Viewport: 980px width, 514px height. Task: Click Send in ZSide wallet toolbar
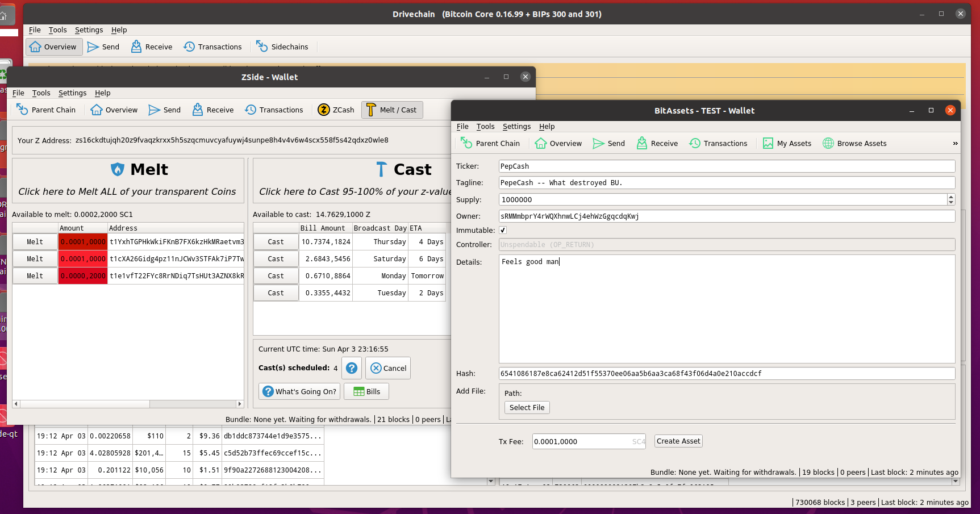[165, 110]
